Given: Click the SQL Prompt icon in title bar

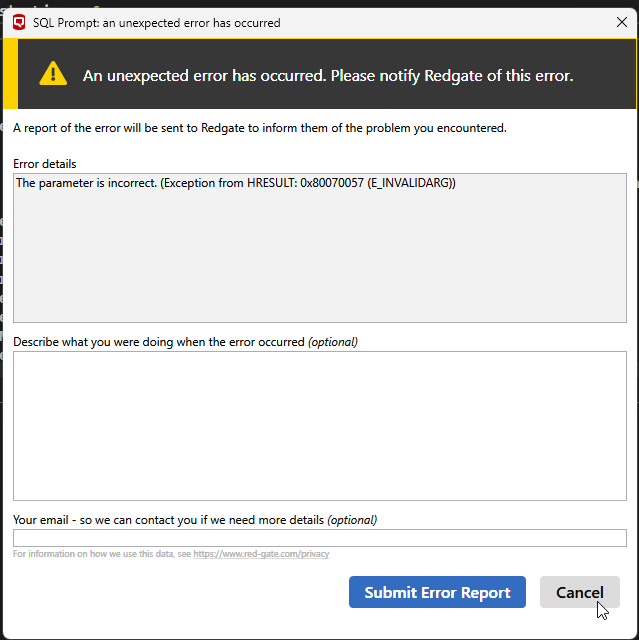Looking at the screenshot, I should pyautogui.click(x=19, y=22).
